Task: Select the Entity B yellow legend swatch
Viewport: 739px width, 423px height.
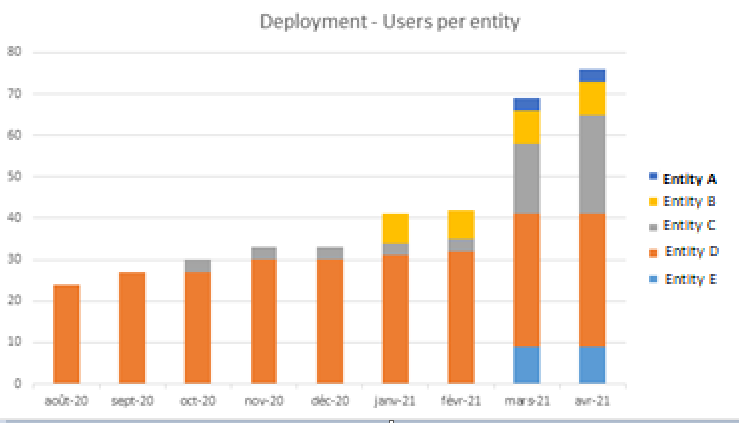Action: [x=653, y=202]
